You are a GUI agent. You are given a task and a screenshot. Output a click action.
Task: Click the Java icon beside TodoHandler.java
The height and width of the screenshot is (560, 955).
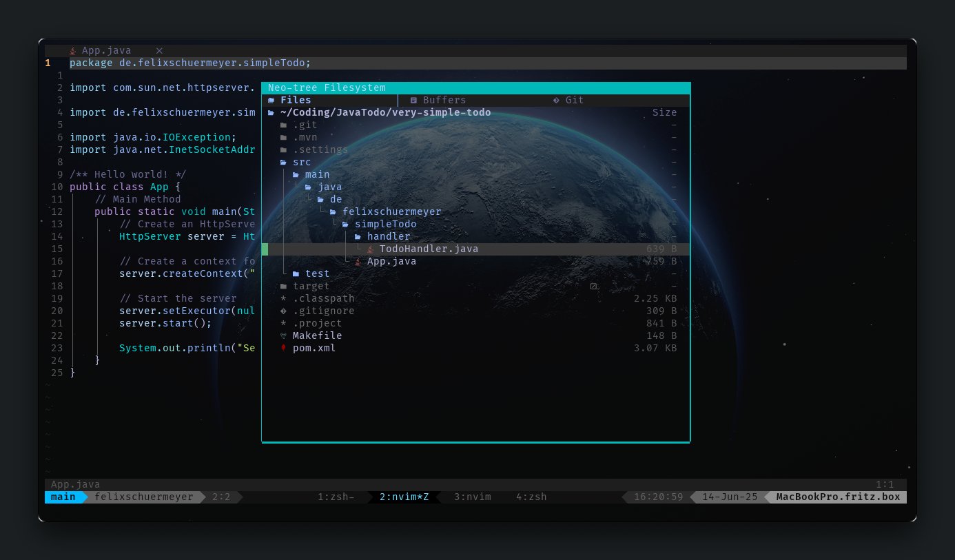click(370, 249)
